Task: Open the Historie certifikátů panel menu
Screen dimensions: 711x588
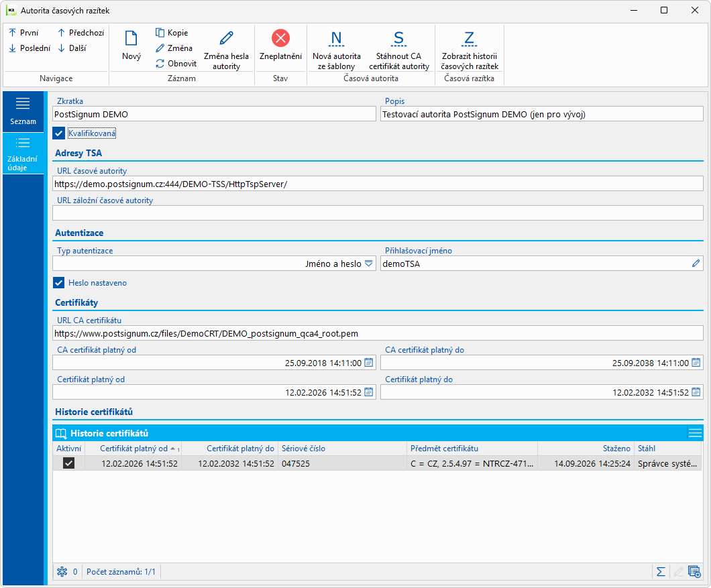Action: coord(695,433)
